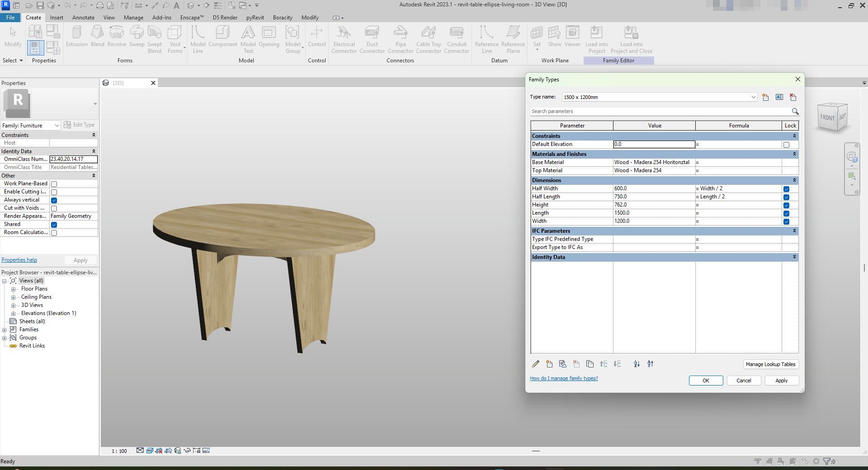Click OK in Family Types dialog
This screenshot has width=868, height=470.
pos(706,381)
